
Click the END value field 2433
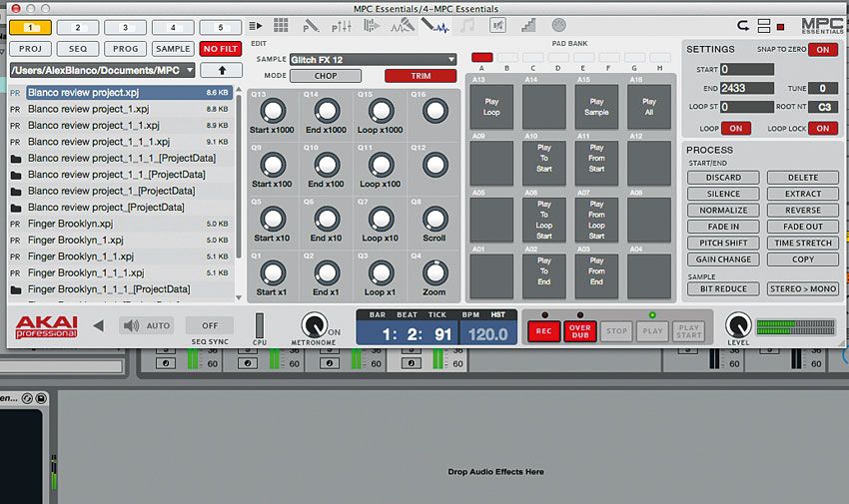[x=747, y=88]
